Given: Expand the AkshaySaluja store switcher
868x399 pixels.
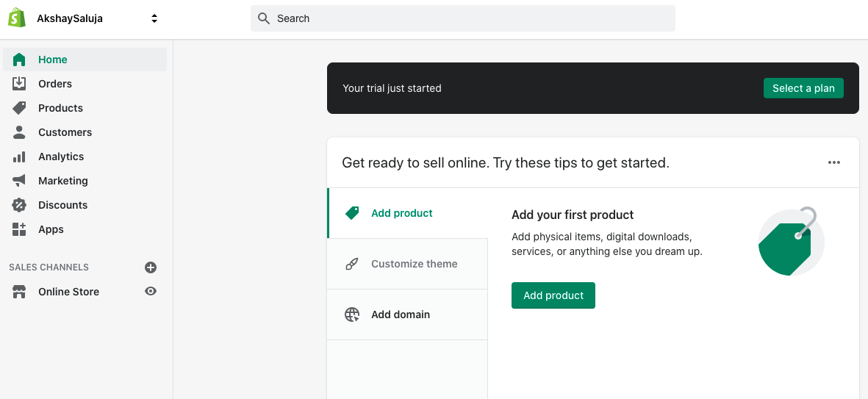Looking at the screenshot, I should coord(154,18).
